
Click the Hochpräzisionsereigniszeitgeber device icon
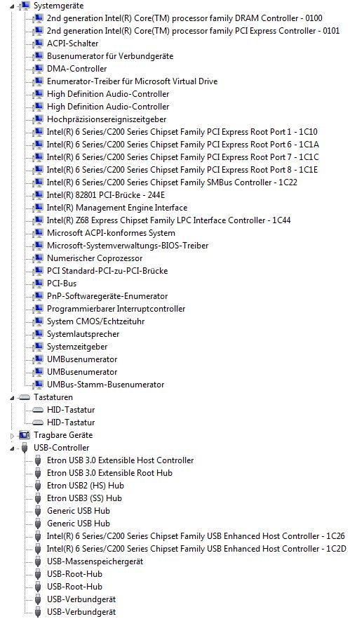(38, 119)
